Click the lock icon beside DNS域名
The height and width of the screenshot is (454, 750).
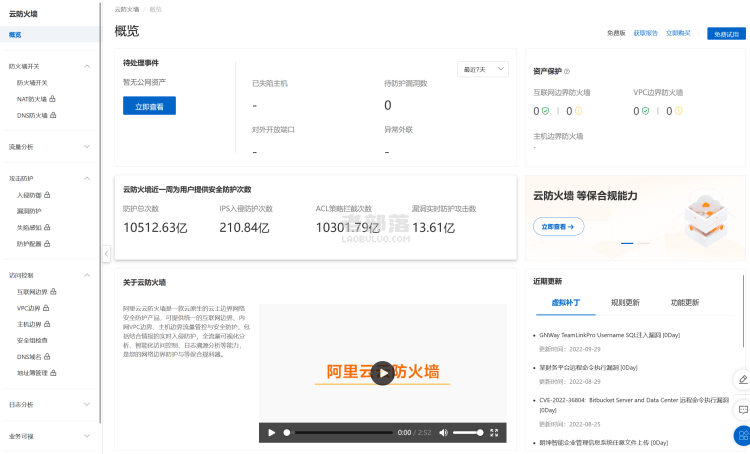[x=47, y=356]
